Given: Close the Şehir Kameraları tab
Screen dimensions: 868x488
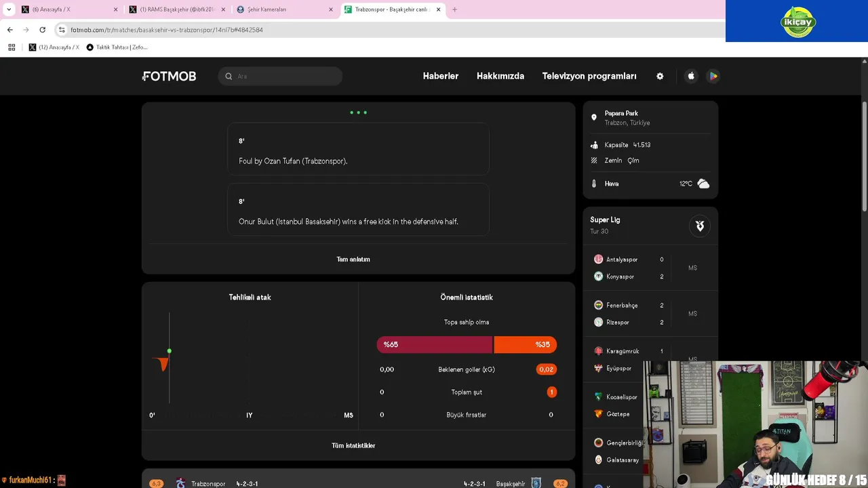Looking at the screenshot, I should [331, 9].
